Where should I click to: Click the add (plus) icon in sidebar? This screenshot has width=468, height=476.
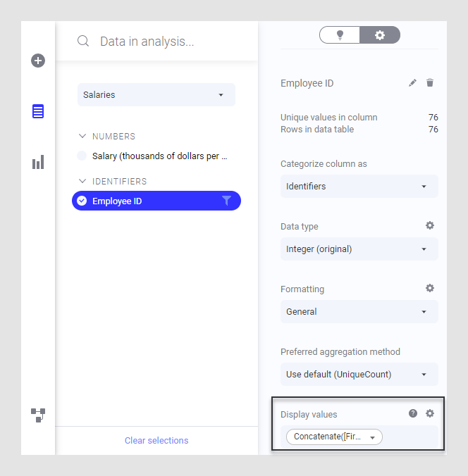coord(38,61)
